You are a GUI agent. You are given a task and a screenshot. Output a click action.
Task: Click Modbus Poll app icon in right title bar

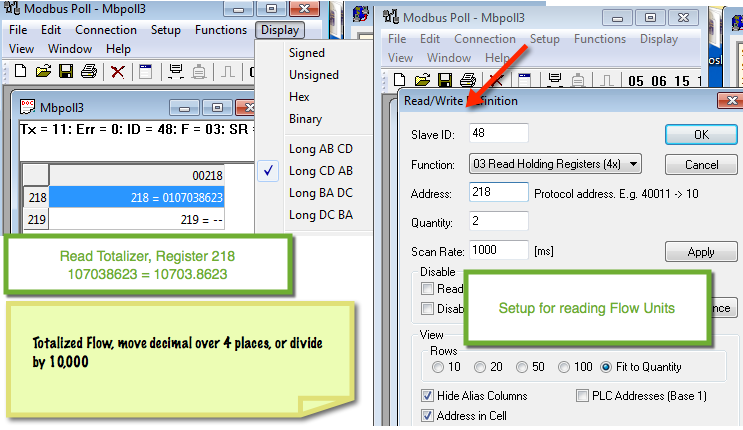[x=391, y=17]
